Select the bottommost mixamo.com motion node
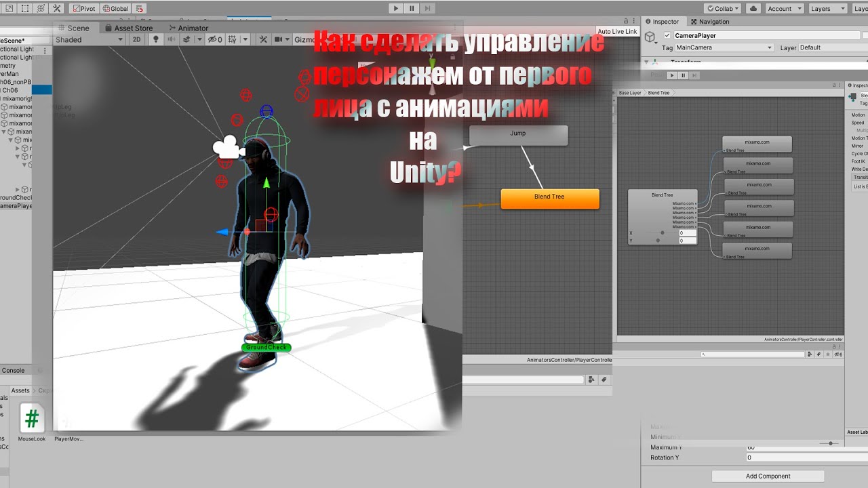868x488 pixels. click(757, 250)
